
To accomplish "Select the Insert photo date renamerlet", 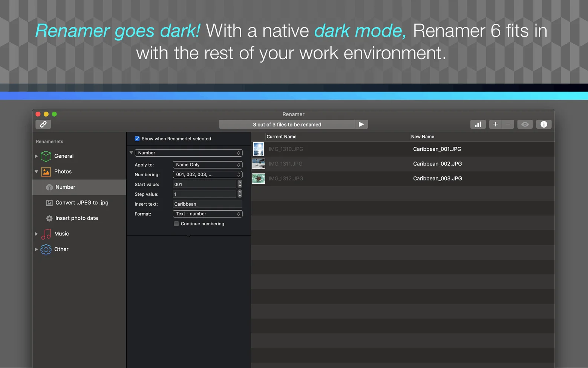I will (x=77, y=218).
